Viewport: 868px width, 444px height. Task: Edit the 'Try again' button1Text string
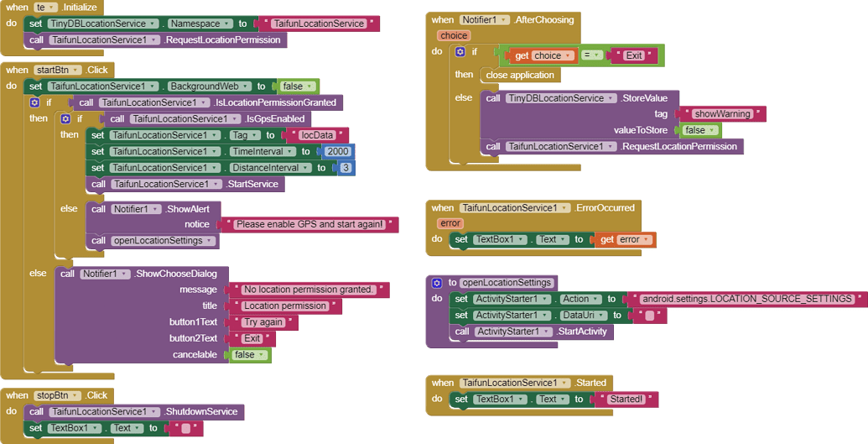(x=263, y=322)
